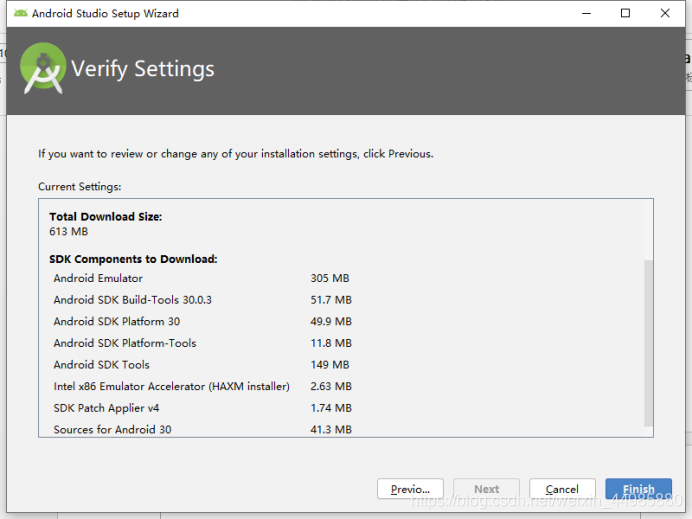Select 'Android SDK Platform 30' entry

point(117,321)
